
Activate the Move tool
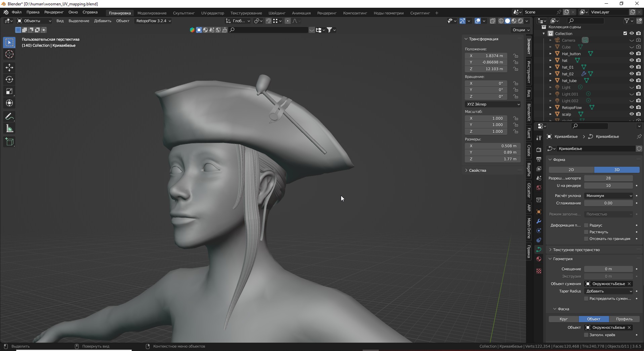click(x=9, y=68)
